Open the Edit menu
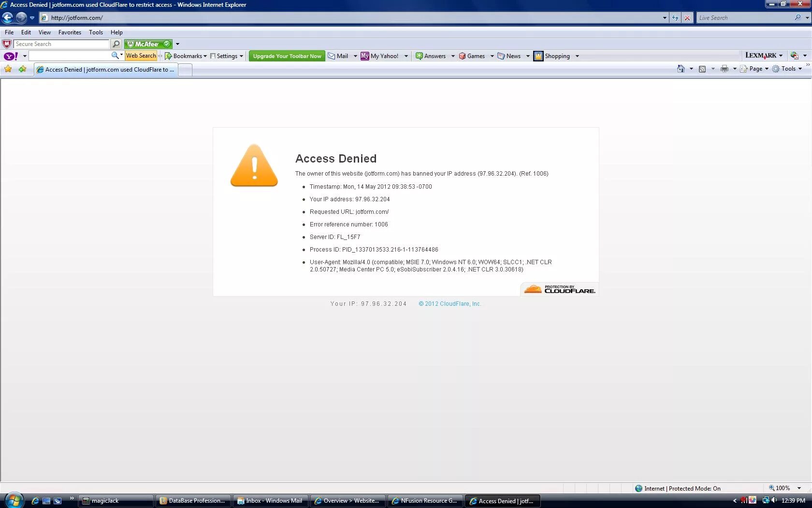 [26, 32]
